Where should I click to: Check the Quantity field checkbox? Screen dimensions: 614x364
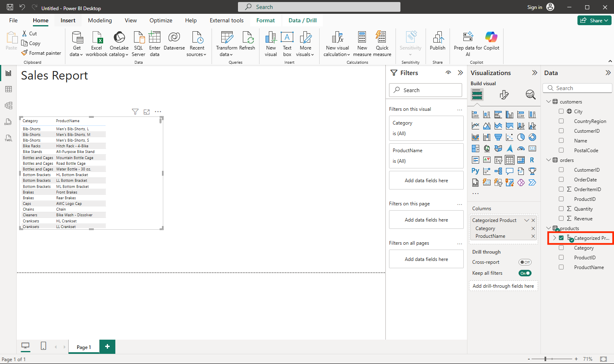point(561,209)
